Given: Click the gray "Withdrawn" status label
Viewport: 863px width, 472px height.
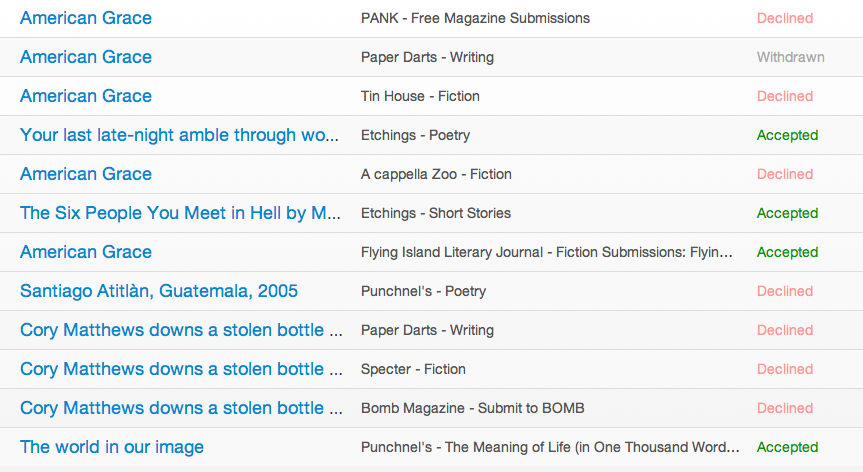Looking at the screenshot, I should click(x=790, y=57).
